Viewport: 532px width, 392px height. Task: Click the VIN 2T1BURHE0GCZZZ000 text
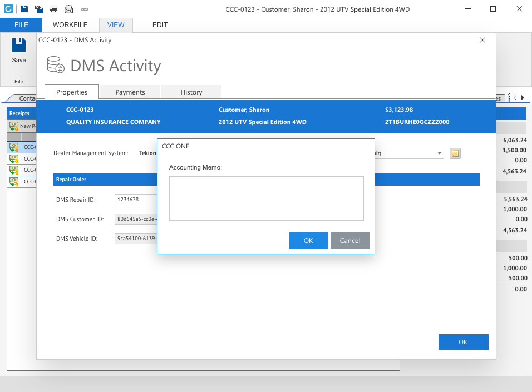point(417,122)
